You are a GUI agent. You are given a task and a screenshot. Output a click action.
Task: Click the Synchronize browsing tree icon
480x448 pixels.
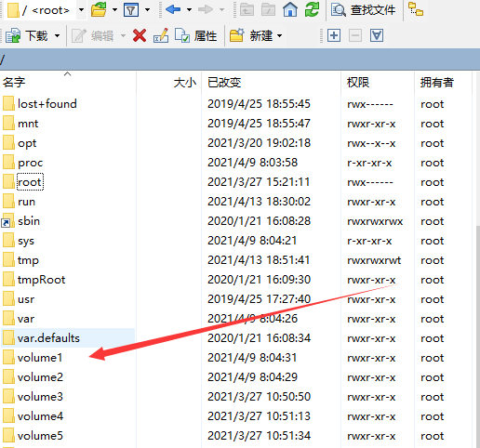[x=416, y=9]
